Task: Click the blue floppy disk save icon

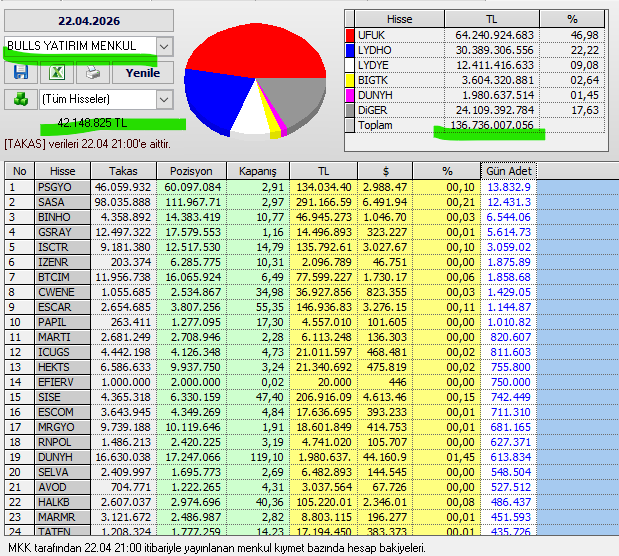Action: 21,73
